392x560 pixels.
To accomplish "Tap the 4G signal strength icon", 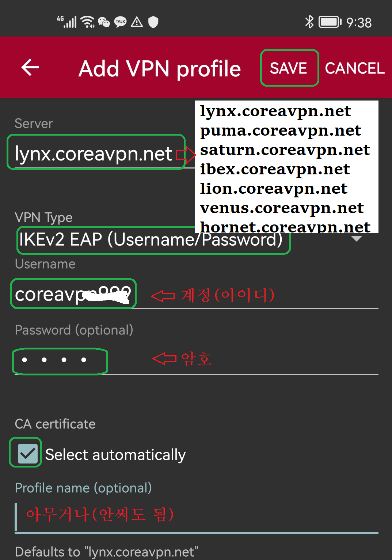I will [67, 22].
